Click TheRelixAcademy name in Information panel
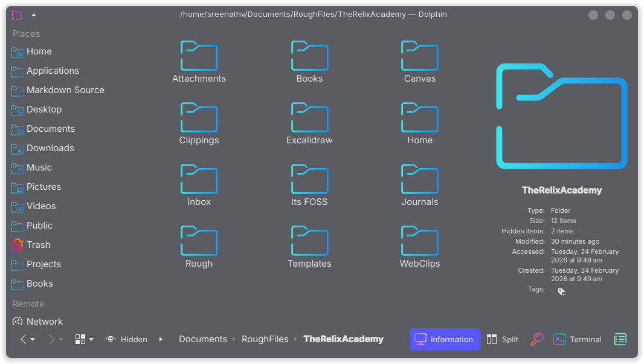 [561, 190]
